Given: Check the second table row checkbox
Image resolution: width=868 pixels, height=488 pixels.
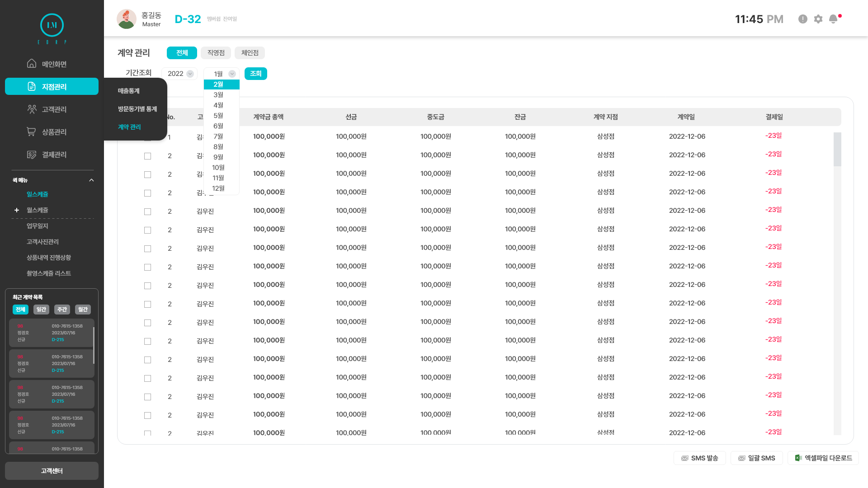Looking at the screenshot, I should tap(147, 156).
